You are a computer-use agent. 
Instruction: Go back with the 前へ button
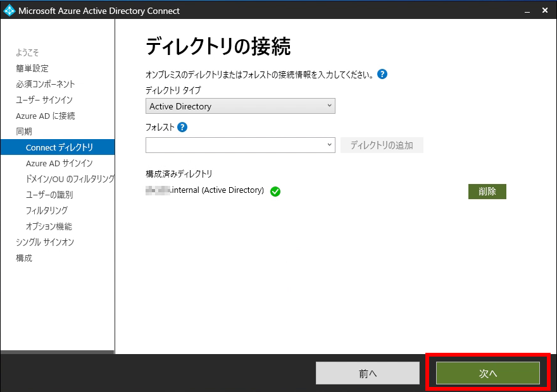pyautogui.click(x=368, y=373)
